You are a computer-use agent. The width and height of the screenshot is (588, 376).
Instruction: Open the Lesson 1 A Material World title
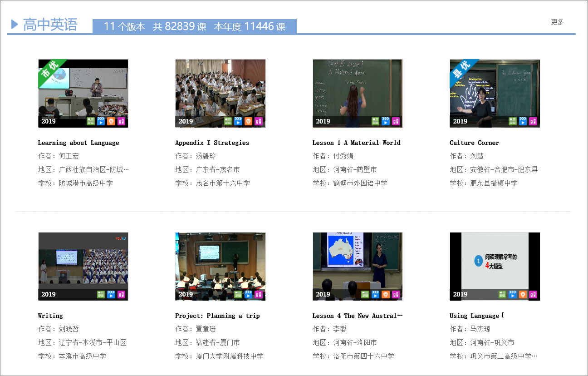tap(357, 143)
